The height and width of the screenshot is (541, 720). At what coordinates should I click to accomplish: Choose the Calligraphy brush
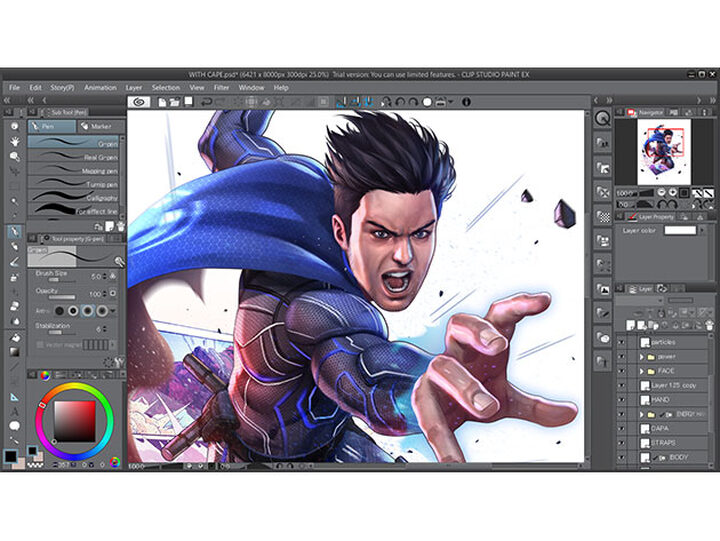(x=73, y=197)
